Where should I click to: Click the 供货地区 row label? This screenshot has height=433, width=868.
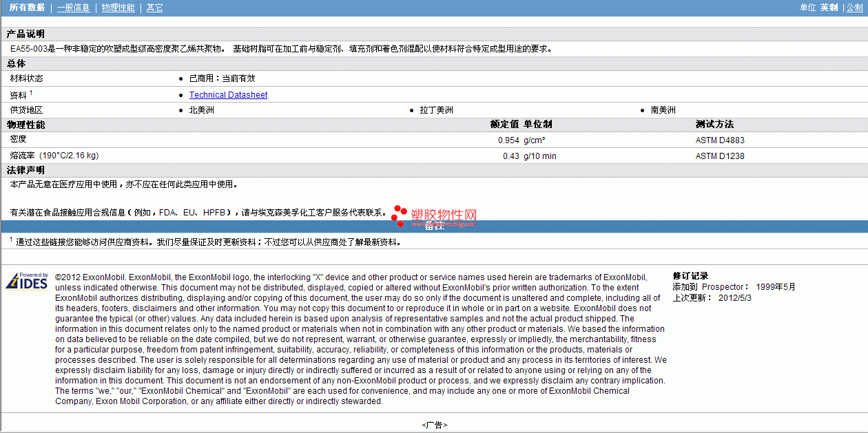pyautogui.click(x=26, y=110)
